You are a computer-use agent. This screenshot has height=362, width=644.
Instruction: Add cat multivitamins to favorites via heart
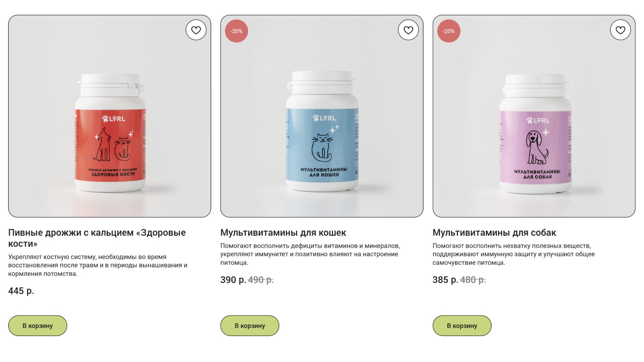pos(408,30)
